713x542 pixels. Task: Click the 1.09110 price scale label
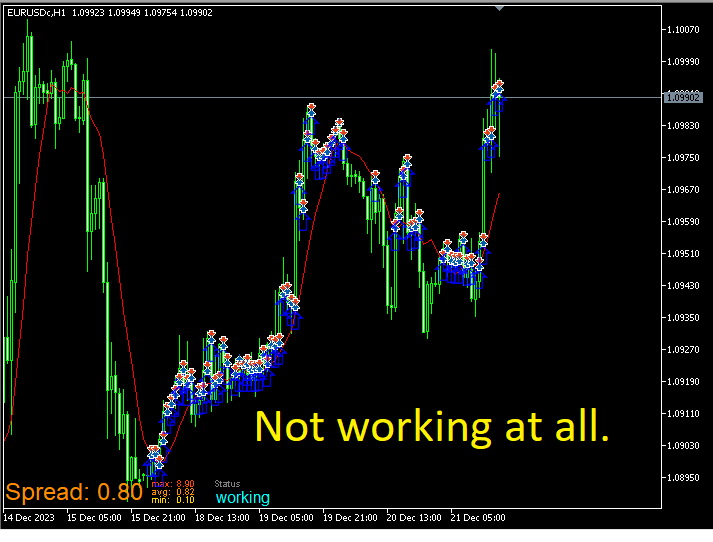[x=683, y=413]
